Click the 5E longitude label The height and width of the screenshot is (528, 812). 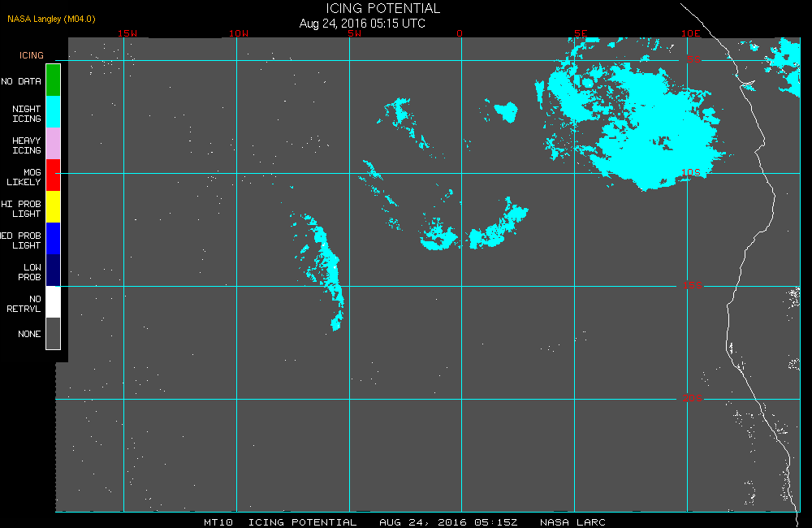[x=581, y=33]
